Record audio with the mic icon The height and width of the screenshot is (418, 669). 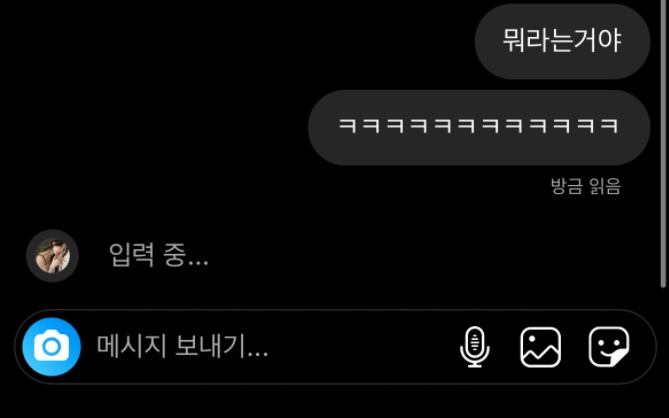coord(475,347)
